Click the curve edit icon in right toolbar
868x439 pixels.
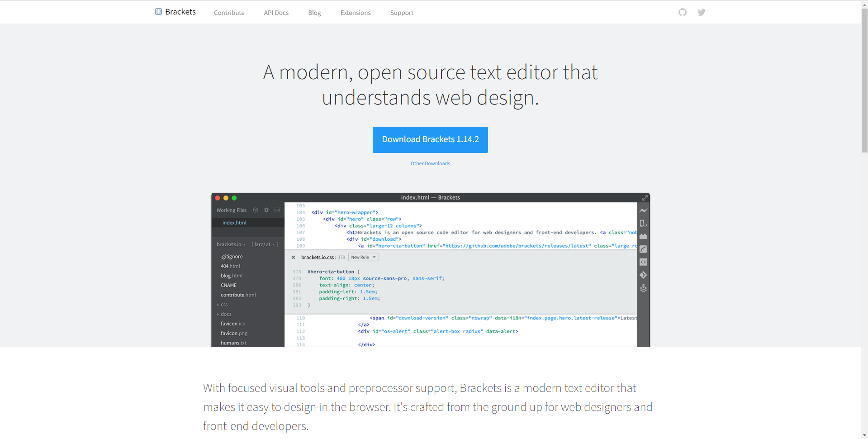[x=643, y=249]
